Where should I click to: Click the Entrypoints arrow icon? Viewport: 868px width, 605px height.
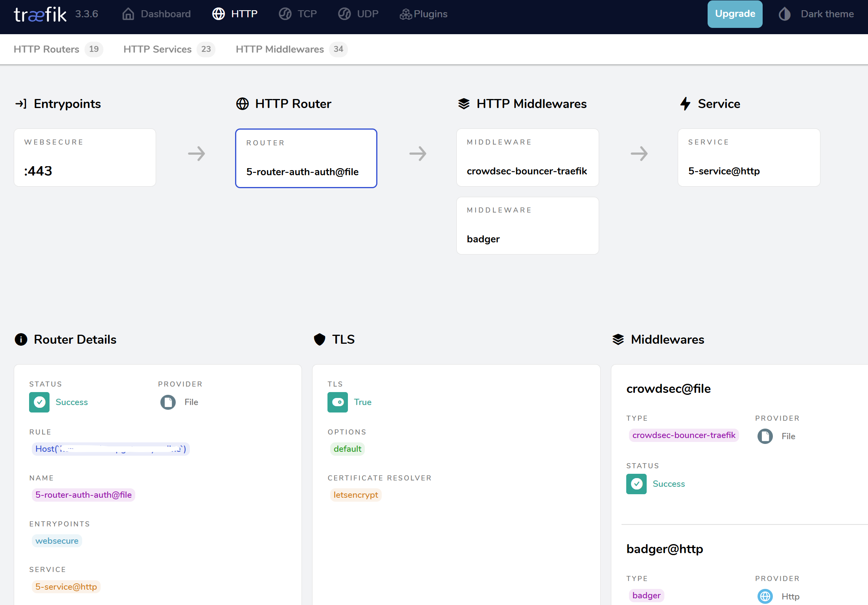[x=21, y=104]
